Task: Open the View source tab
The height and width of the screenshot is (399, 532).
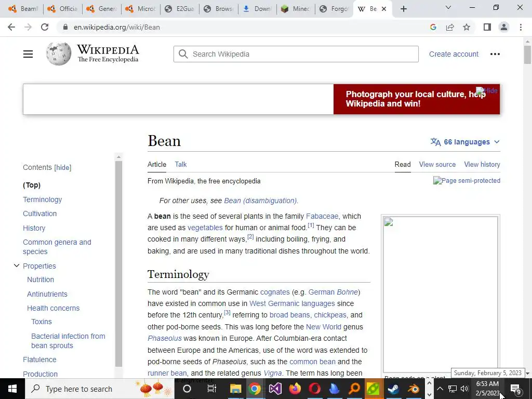Action: [x=437, y=165]
